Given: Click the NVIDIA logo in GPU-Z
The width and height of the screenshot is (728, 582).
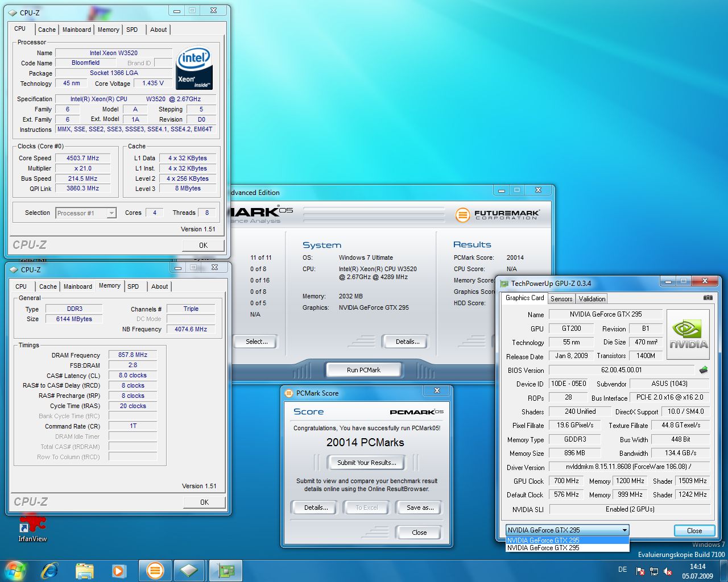Looking at the screenshot, I should coord(688,334).
